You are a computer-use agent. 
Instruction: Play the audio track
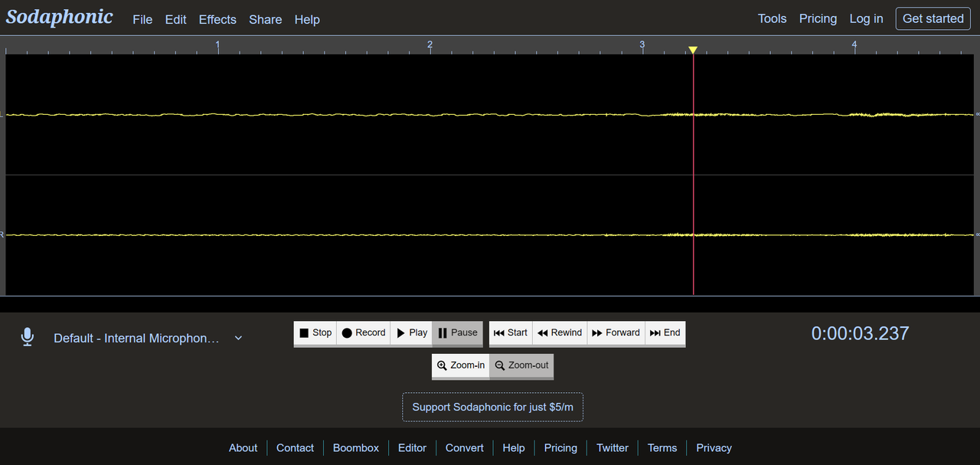[411, 333]
